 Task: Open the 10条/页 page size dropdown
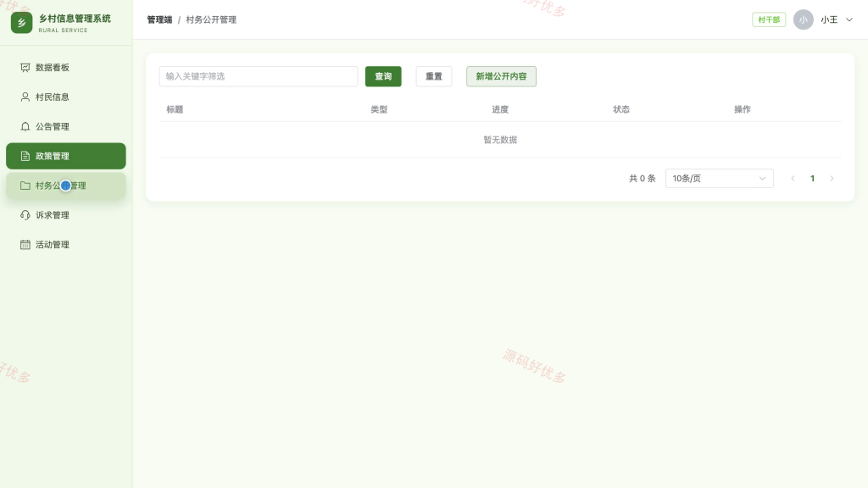coord(719,178)
